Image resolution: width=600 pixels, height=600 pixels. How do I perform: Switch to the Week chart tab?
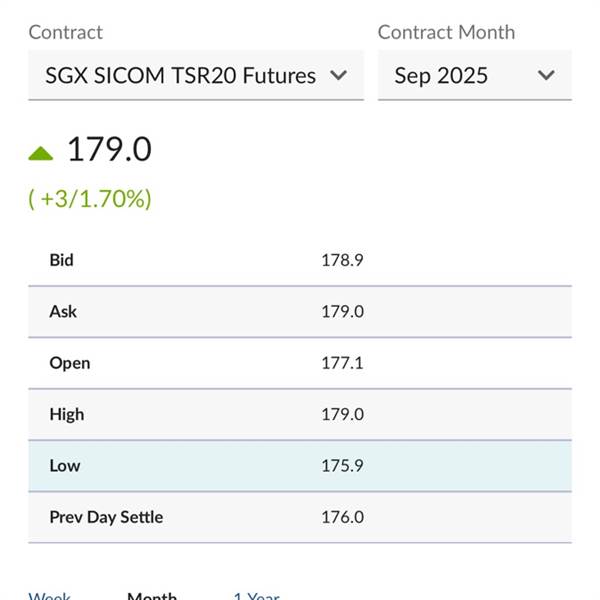tap(50, 595)
